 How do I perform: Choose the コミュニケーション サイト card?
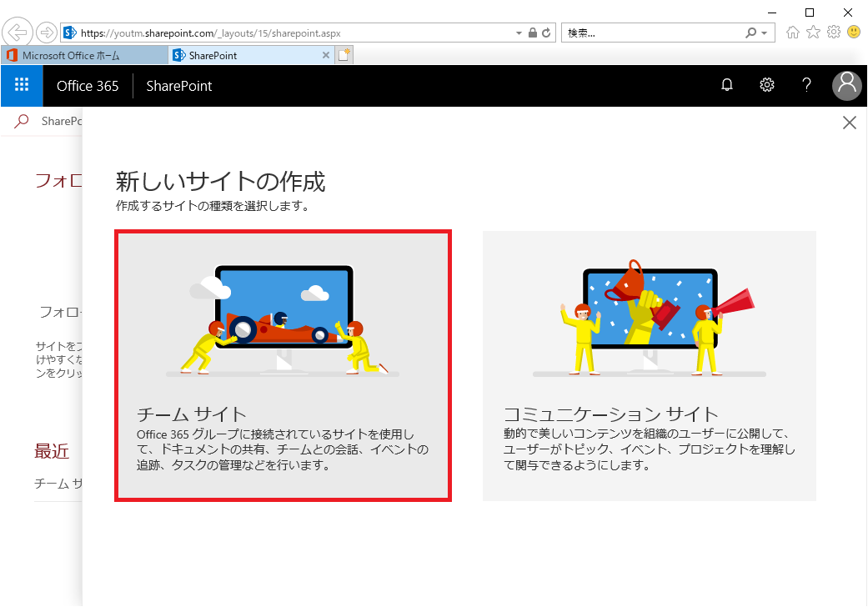(650, 366)
